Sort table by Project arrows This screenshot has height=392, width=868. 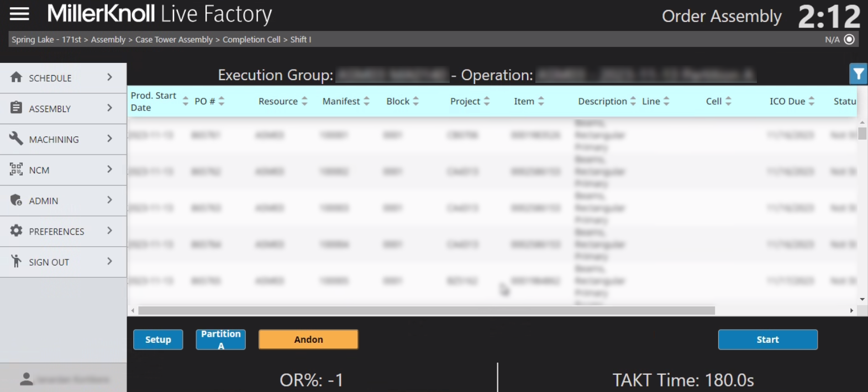487,101
